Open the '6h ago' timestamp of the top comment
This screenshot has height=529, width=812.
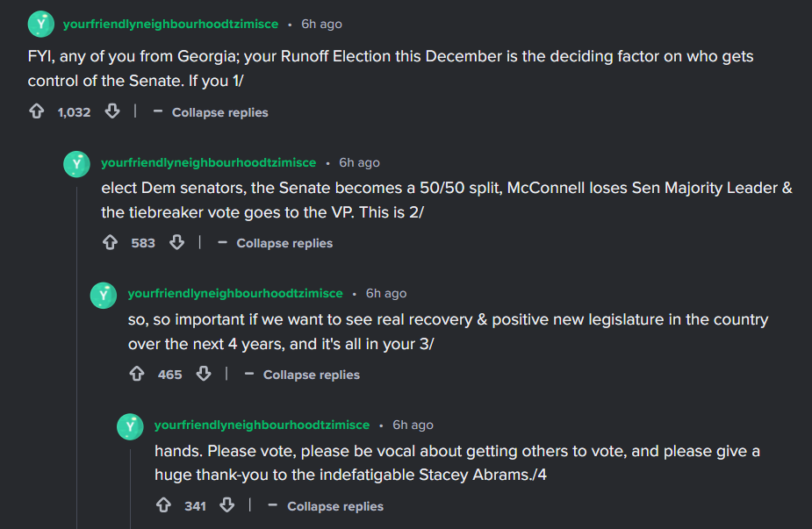coord(321,25)
